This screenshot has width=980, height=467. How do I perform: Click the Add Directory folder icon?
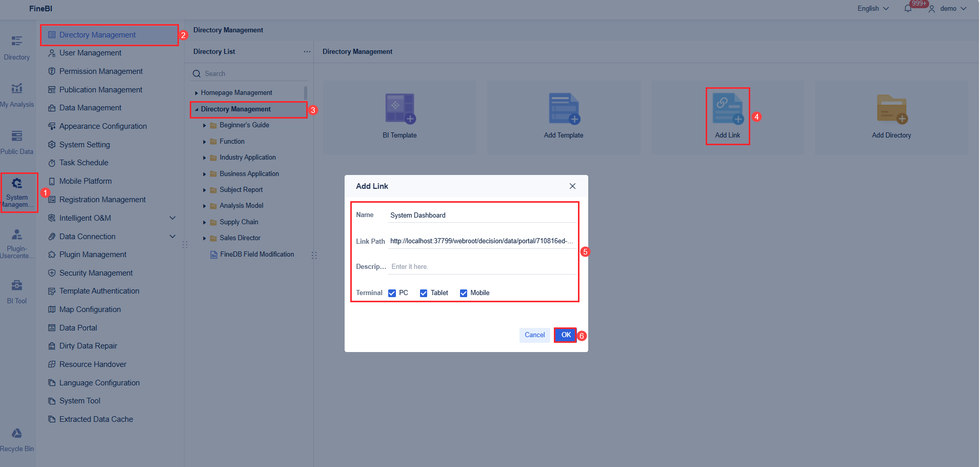point(892,109)
